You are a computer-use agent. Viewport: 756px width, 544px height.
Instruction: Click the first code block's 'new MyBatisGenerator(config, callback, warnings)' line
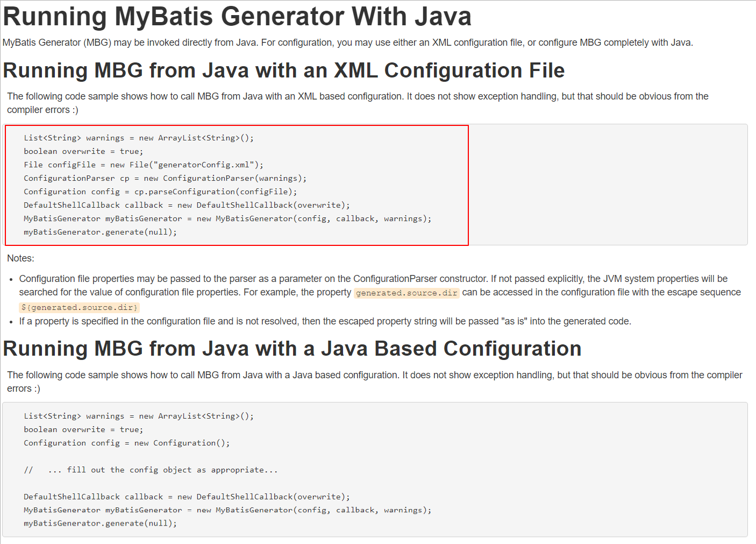(x=227, y=218)
